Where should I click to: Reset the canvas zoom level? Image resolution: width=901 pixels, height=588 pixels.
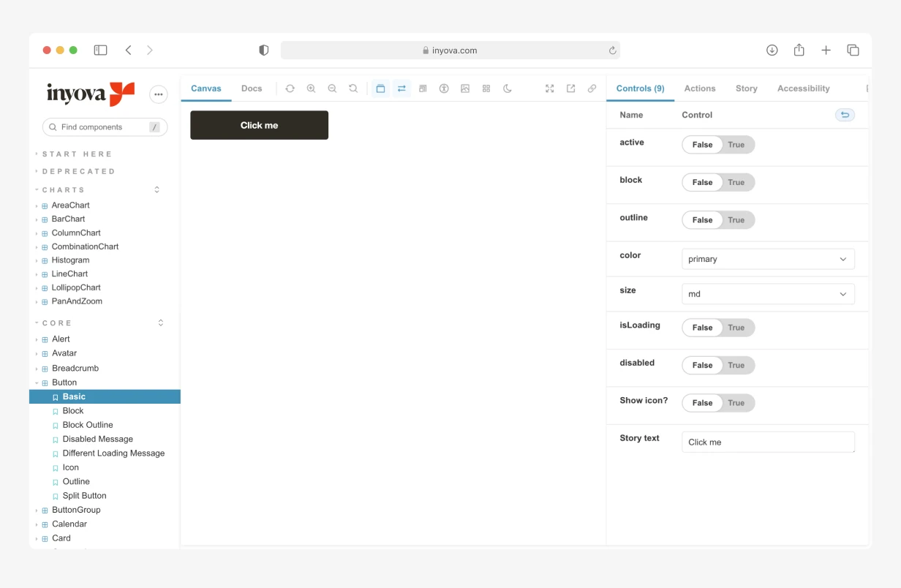click(x=353, y=88)
